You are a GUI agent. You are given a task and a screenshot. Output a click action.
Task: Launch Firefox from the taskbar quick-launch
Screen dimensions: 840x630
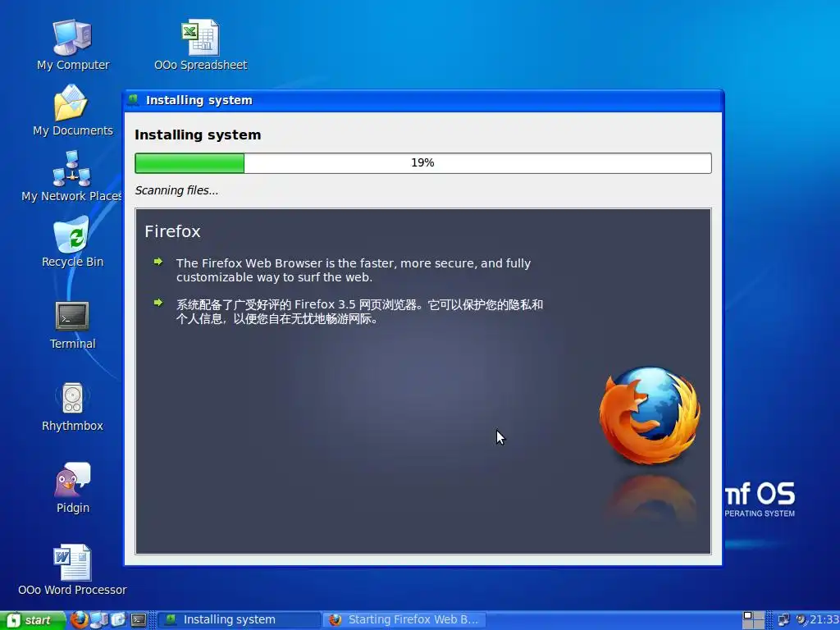point(79,620)
